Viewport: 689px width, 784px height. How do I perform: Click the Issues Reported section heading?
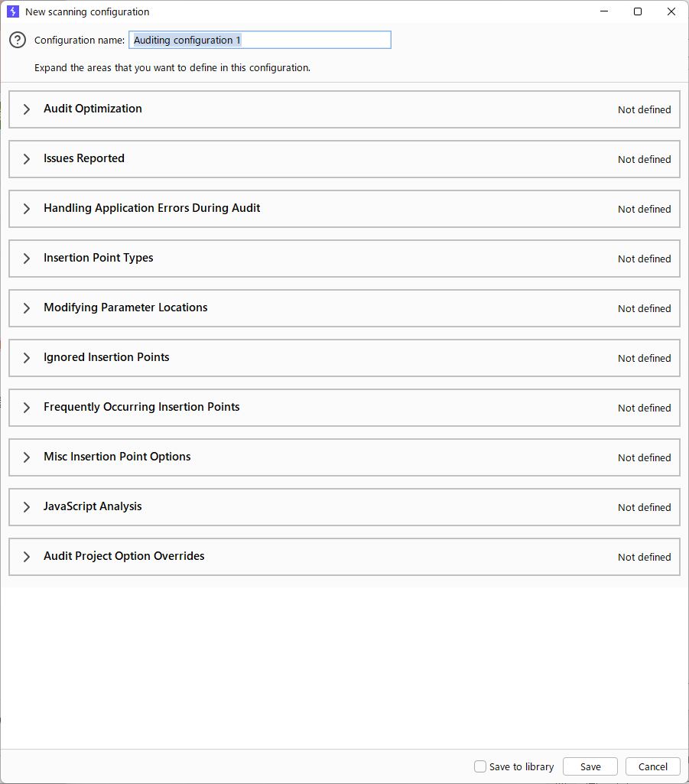point(84,158)
